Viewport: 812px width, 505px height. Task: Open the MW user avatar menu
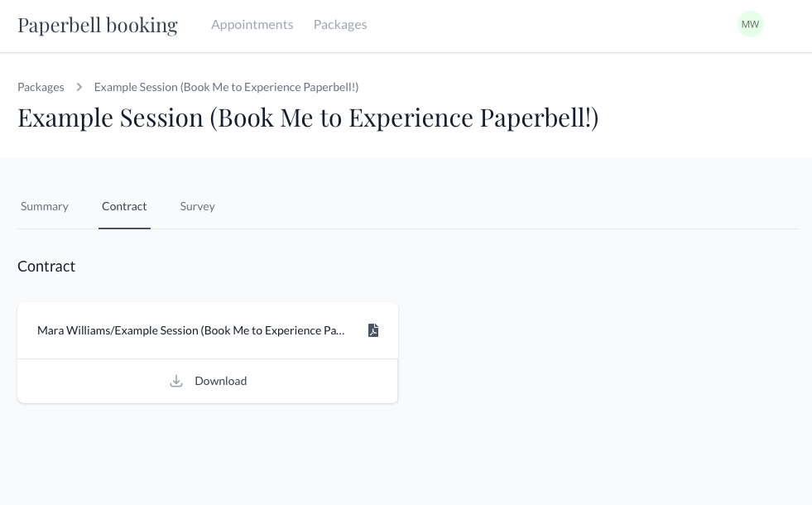pyautogui.click(x=750, y=24)
